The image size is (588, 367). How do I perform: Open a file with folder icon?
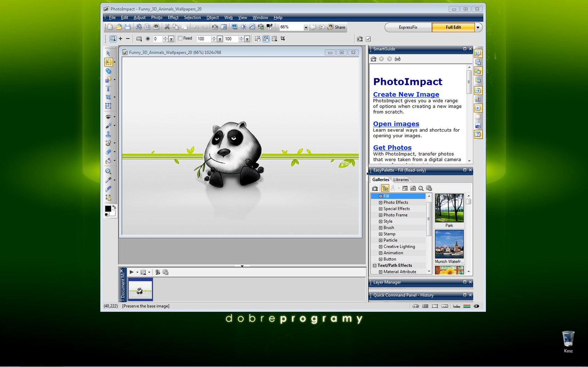point(119,27)
